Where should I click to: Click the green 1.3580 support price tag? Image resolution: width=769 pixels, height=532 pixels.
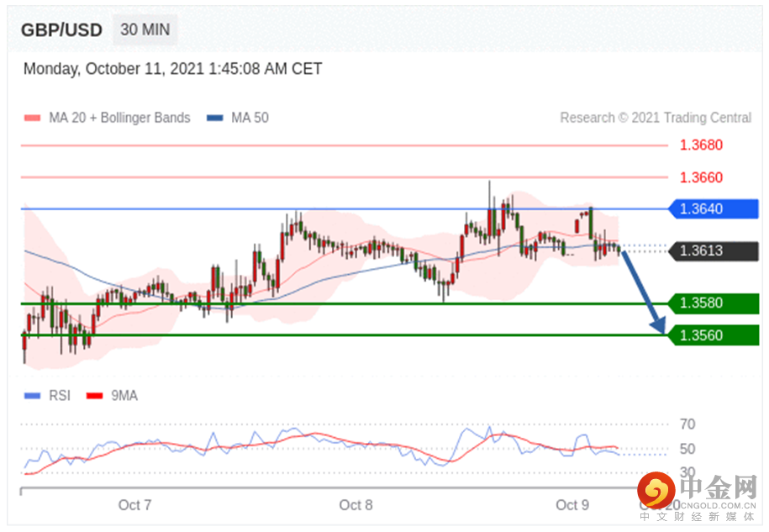click(714, 303)
